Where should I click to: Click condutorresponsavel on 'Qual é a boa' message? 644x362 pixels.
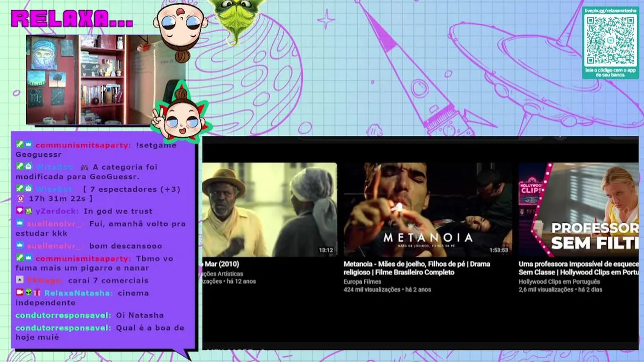[x=63, y=328]
